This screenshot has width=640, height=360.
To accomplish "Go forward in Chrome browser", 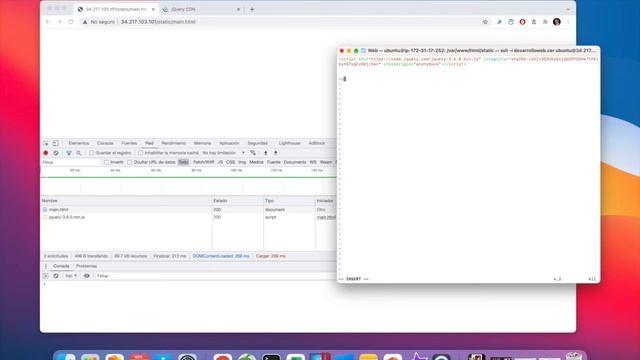I will coord(59,22).
